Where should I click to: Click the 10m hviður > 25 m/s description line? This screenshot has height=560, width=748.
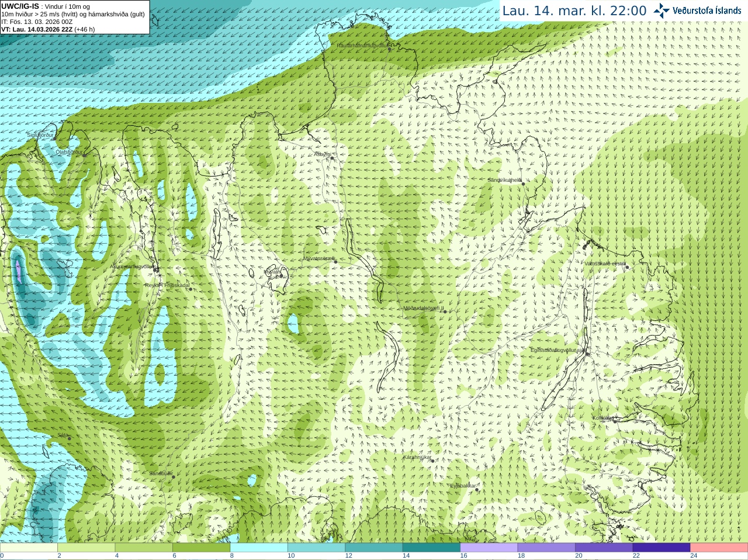click(x=73, y=14)
